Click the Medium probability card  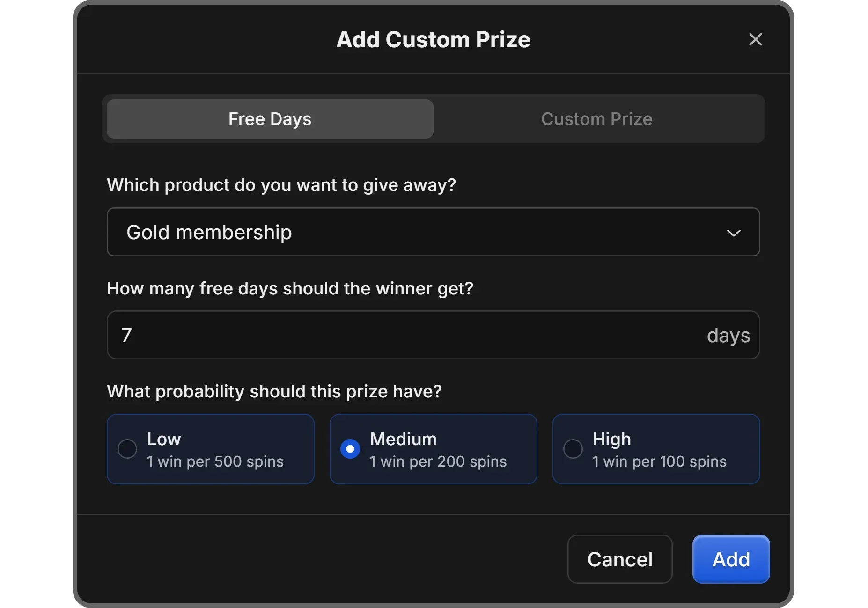click(433, 449)
